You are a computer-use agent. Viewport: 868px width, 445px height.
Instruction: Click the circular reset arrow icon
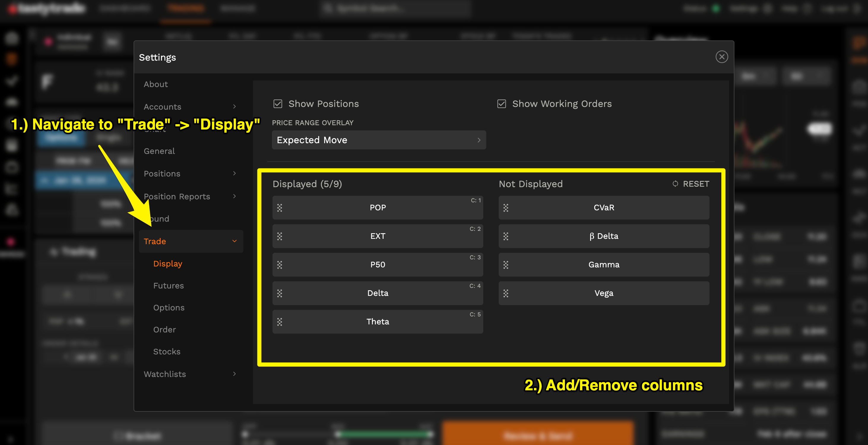675,184
